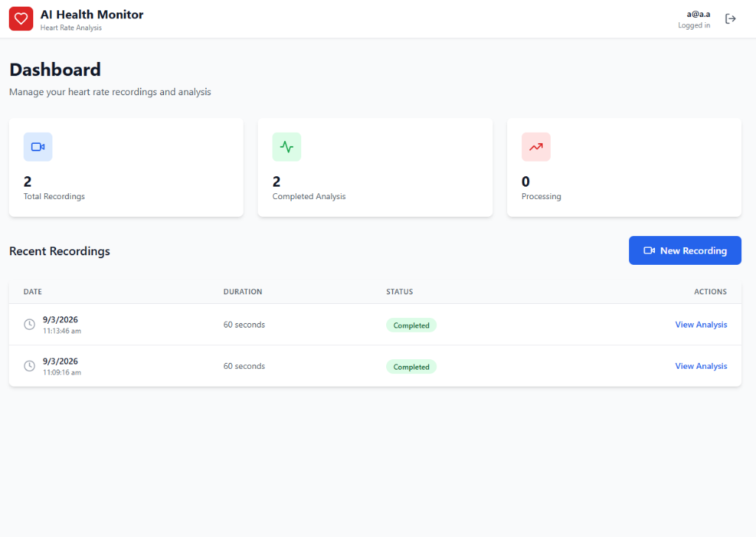View Analysis for 11:13:46 am recording
756x537 pixels.
(x=701, y=325)
